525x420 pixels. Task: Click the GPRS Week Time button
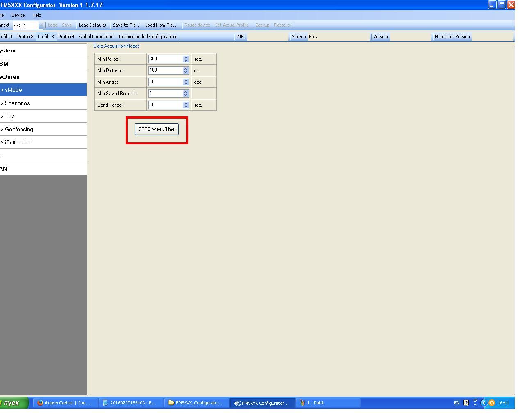[156, 129]
